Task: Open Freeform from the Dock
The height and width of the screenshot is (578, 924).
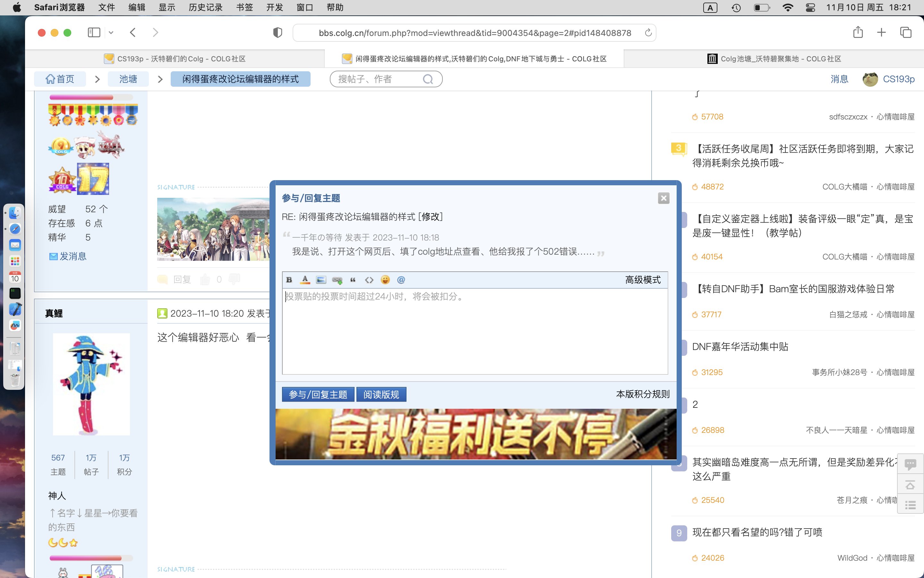Action: 15,325
